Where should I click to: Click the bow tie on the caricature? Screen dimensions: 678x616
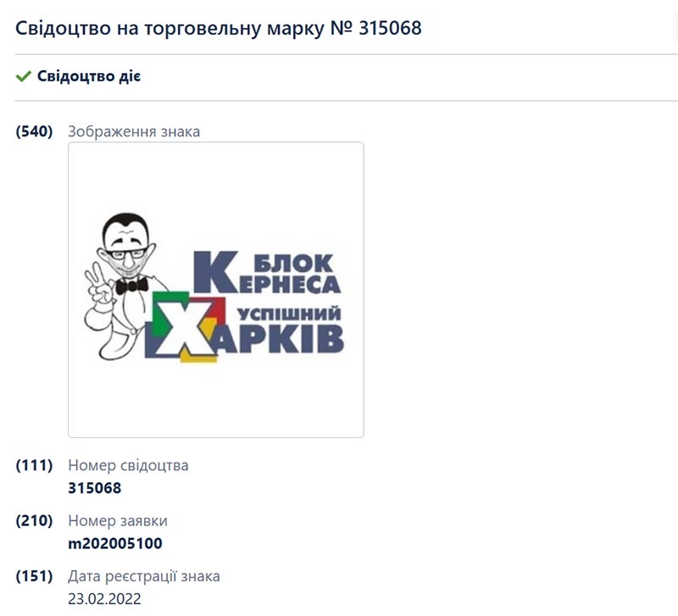tap(132, 286)
